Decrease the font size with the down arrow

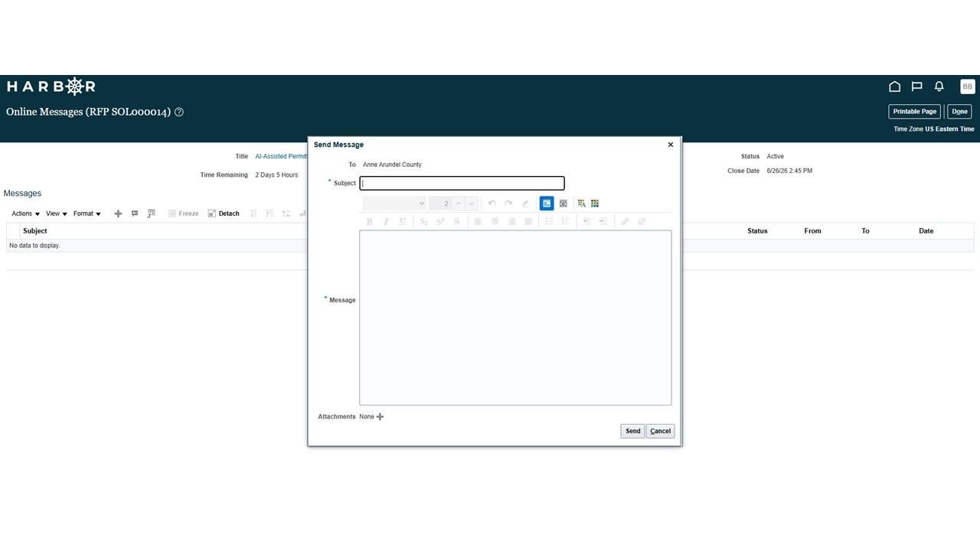(x=471, y=203)
